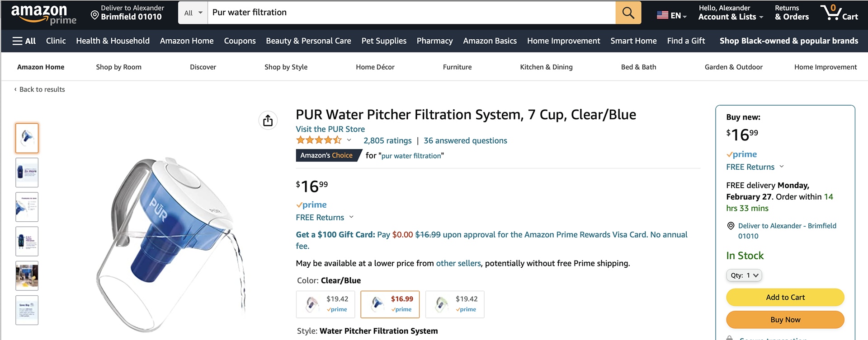Image resolution: width=868 pixels, height=340 pixels.
Task: Select the $19.42 pink pitcher color option
Action: click(x=325, y=304)
